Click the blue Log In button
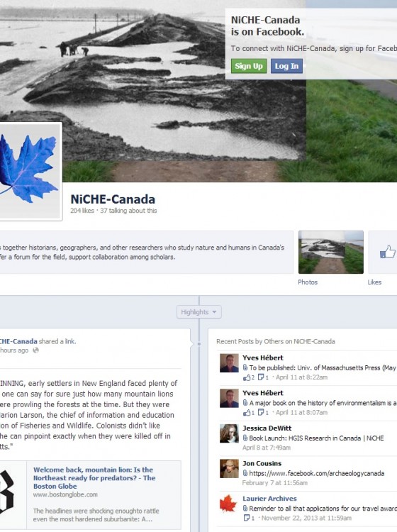This screenshot has height=532, width=397. tap(286, 66)
